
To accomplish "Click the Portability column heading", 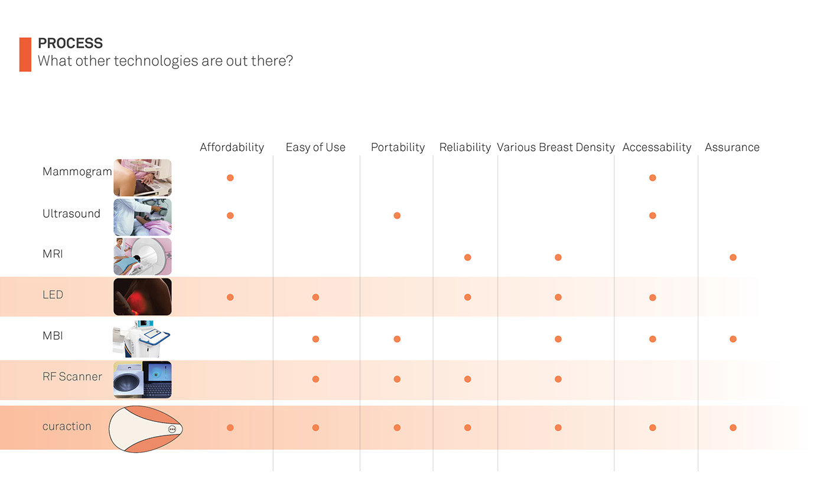I will pos(398,148).
